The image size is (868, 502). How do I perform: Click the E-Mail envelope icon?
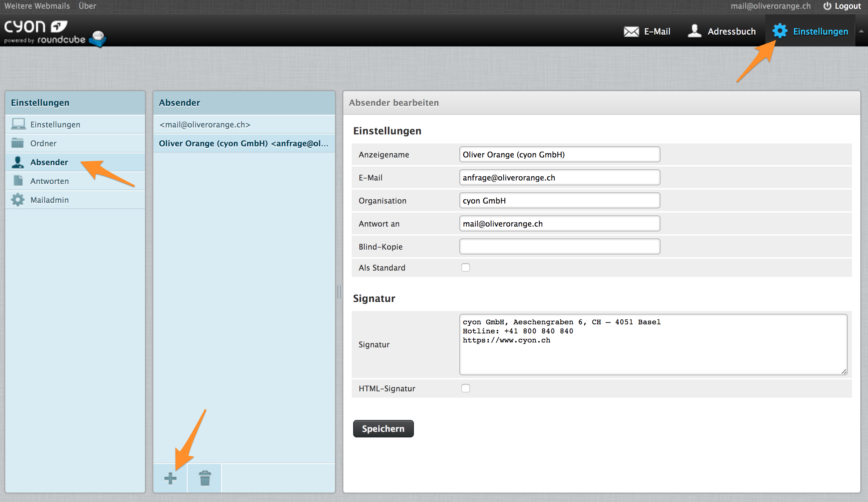click(x=631, y=31)
